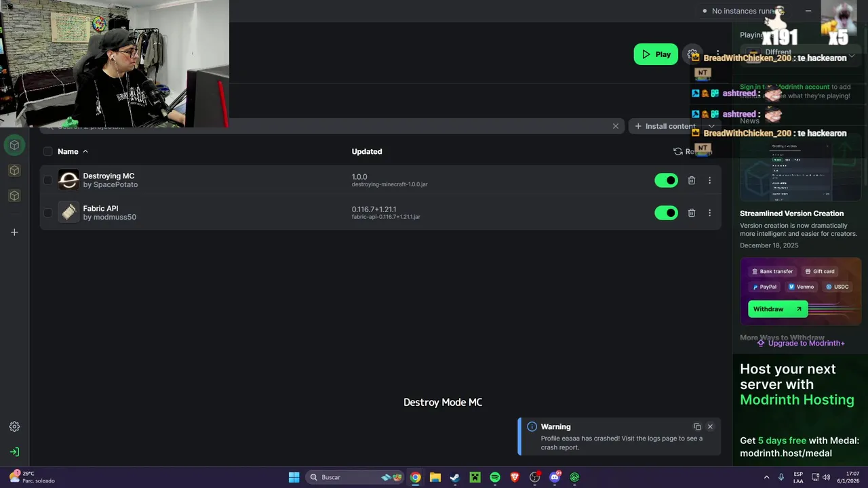This screenshot has height=488, width=868.
Task: Open Upgrade to Modrinth+ link
Action: point(801,343)
